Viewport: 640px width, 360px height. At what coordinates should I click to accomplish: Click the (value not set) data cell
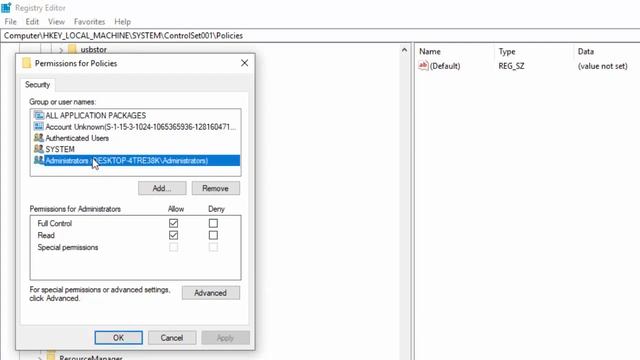pyautogui.click(x=602, y=66)
